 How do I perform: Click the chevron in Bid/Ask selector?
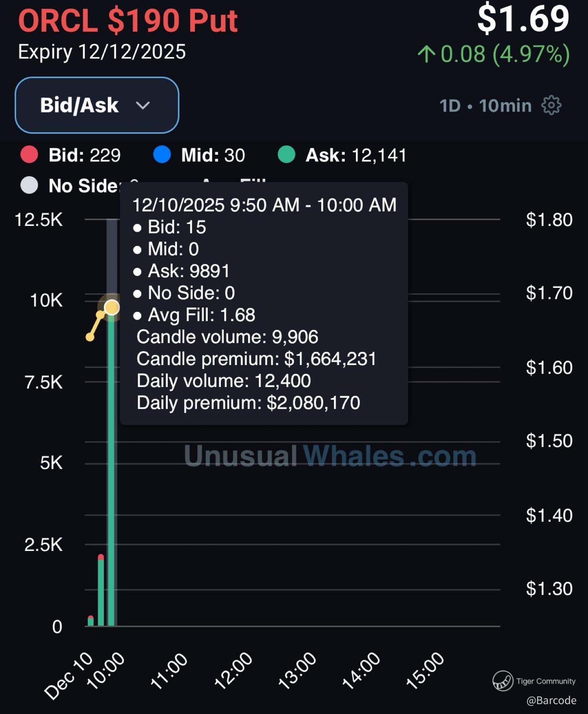pos(143,106)
